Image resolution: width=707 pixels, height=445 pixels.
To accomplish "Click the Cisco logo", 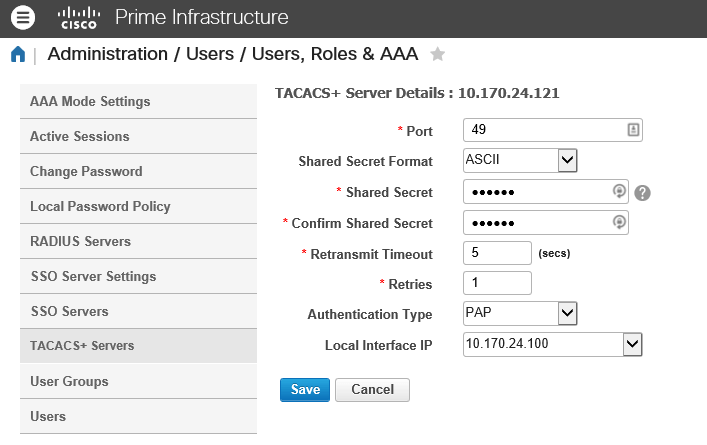I will click(79, 18).
